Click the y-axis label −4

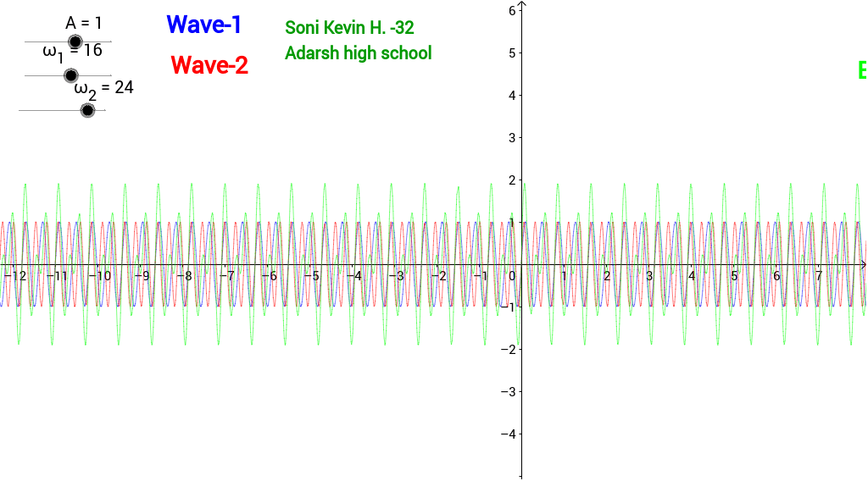pos(509,434)
